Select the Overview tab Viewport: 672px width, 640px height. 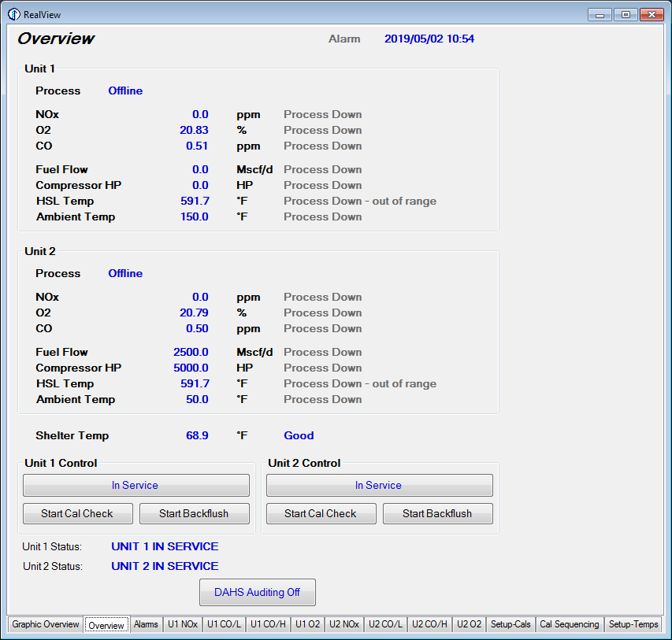coord(106,625)
